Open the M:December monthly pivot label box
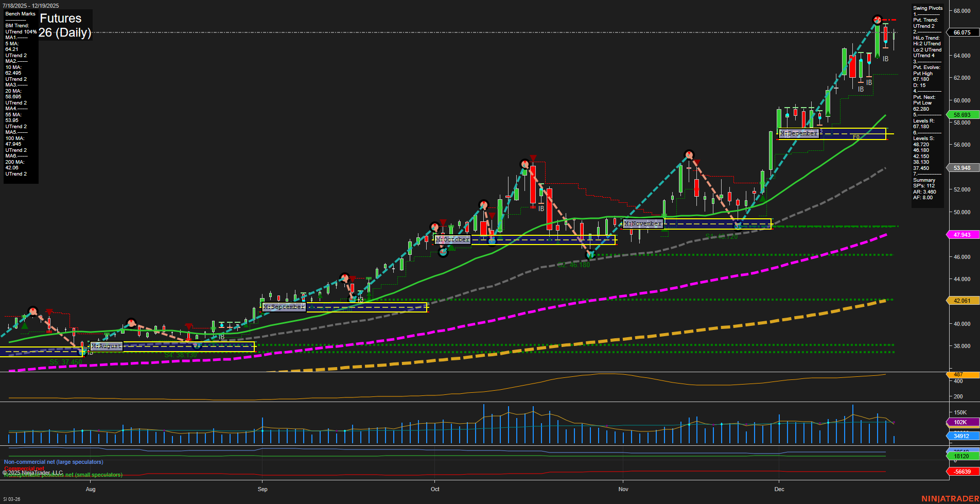Viewport: 980px width, 504px height. [798, 133]
